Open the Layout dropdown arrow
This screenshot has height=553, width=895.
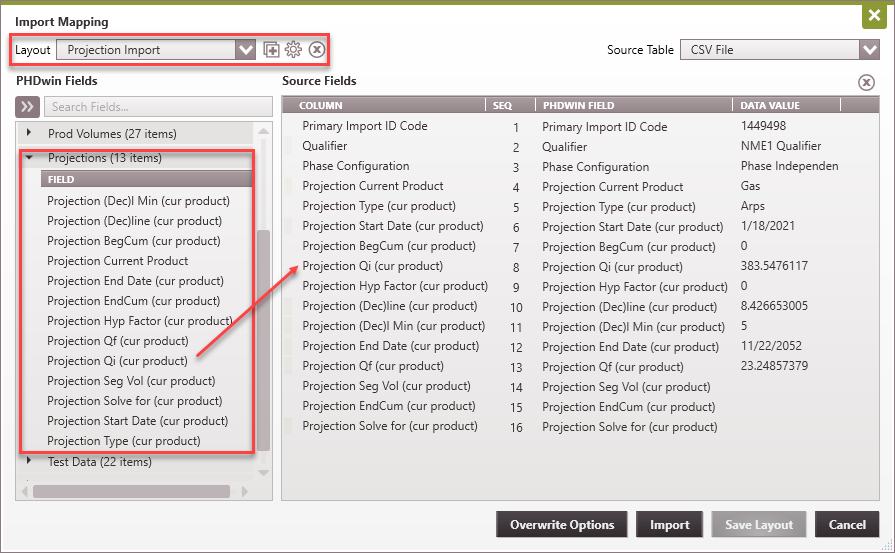point(245,50)
